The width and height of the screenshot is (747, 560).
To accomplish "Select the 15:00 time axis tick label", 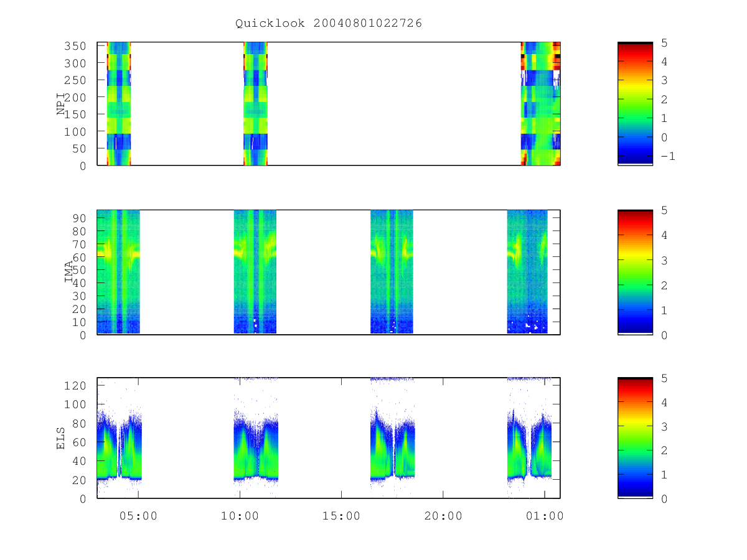I will coord(341,516).
